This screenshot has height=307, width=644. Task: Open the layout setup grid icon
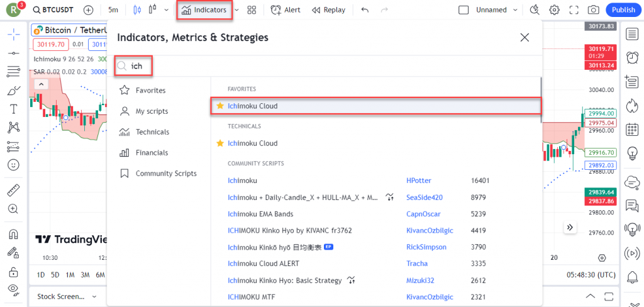pyautogui.click(x=252, y=10)
